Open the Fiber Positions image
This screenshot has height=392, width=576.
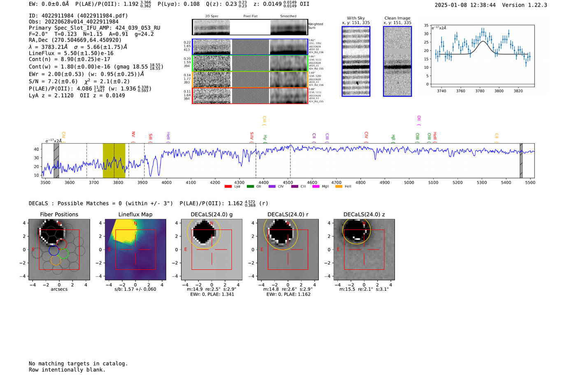click(x=59, y=249)
